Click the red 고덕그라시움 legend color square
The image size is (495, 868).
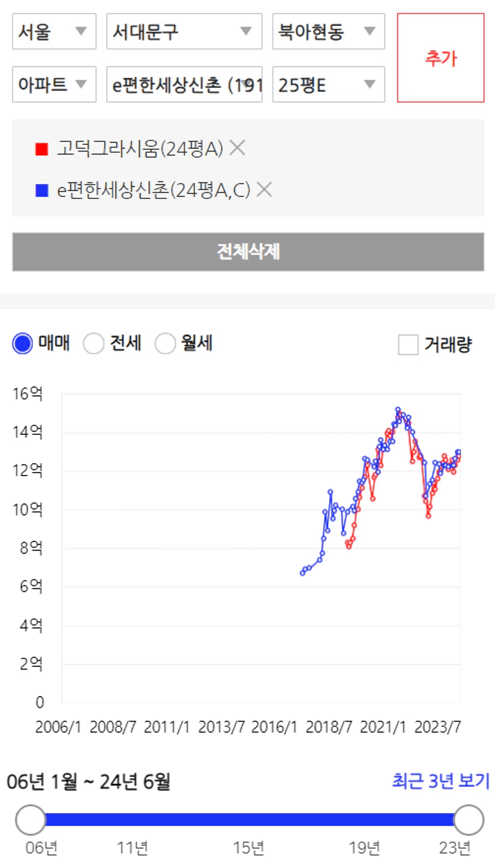click(x=41, y=148)
